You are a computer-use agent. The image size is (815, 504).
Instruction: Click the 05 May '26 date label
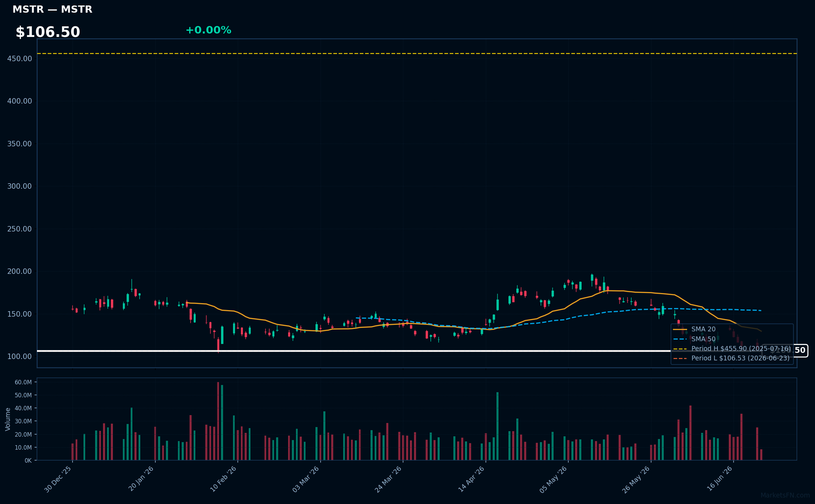point(554,479)
